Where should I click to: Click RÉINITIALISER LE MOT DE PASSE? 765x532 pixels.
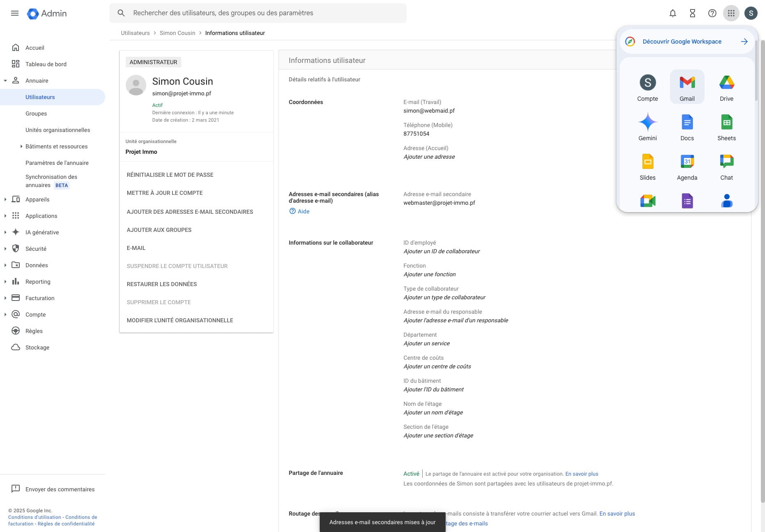(x=170, y=174)
